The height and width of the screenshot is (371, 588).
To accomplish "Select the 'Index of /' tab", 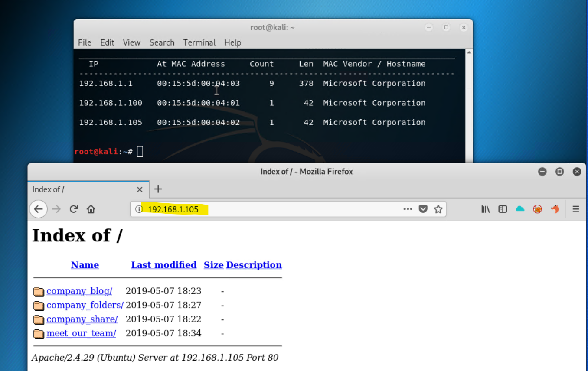I will [88, 189].
